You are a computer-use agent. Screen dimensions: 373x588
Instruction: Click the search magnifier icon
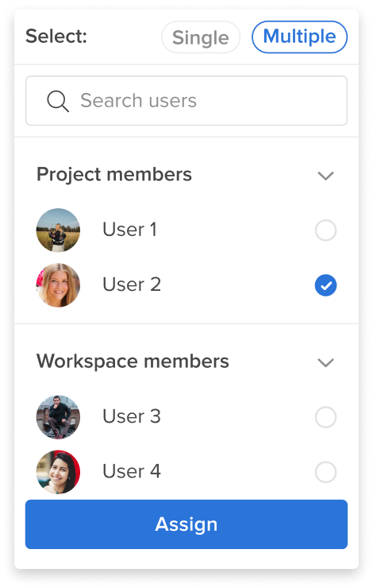(58, 101)
